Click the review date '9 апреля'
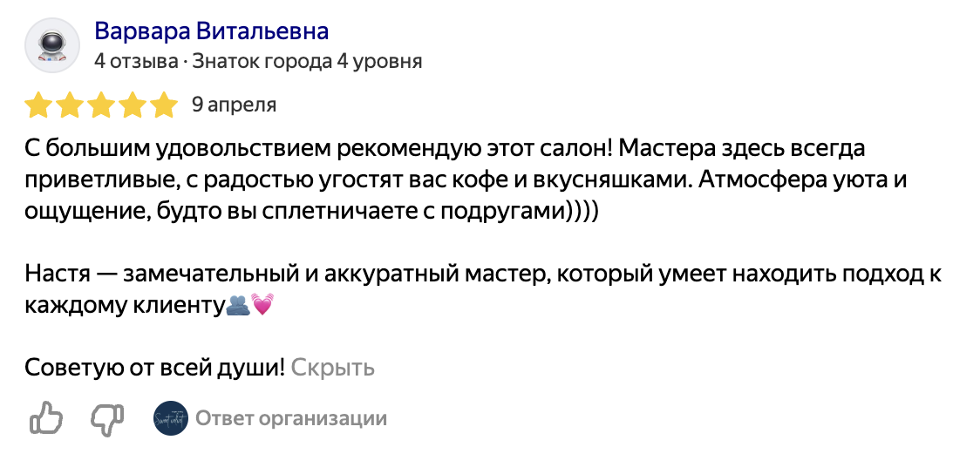The height and width of the screenshot is (474, 980). (234, 105)
